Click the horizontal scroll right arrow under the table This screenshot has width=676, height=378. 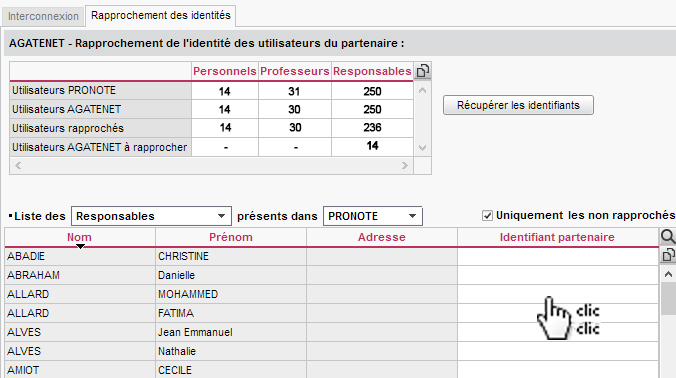click(x=404, y=166)
